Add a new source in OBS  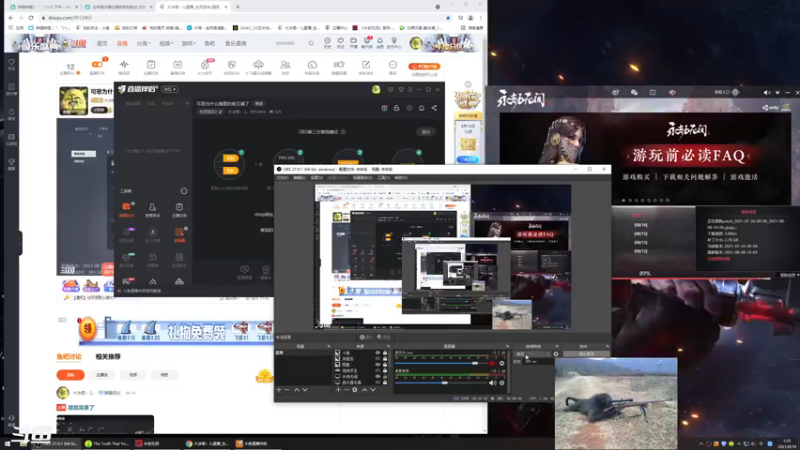pyautogui.click(x=338, y=390)
